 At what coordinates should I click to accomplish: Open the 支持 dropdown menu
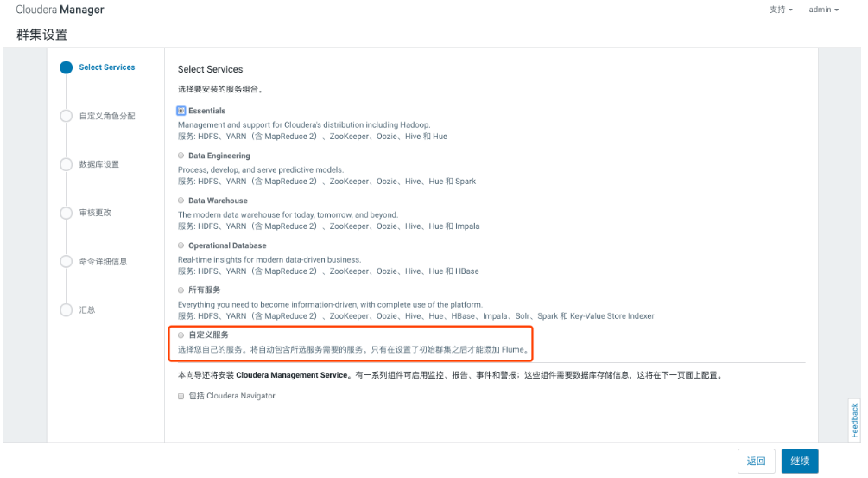pos(781,10)
